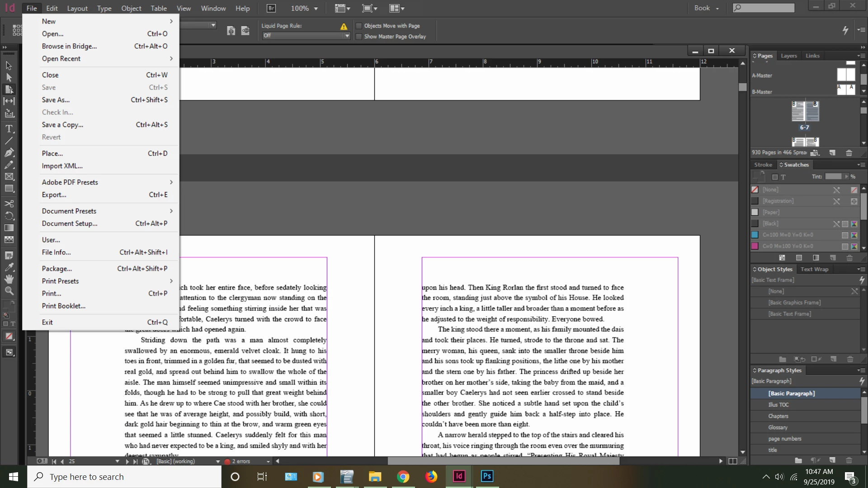Select the Type tool in toolbox
The width and height of the screenshot is (868, 488).
9,129
